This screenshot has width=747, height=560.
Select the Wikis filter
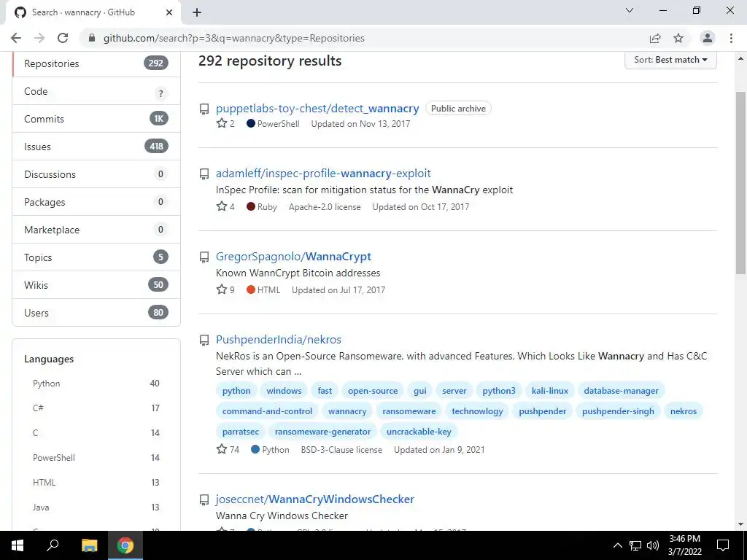pyautogui.click(x=96, y=285)
